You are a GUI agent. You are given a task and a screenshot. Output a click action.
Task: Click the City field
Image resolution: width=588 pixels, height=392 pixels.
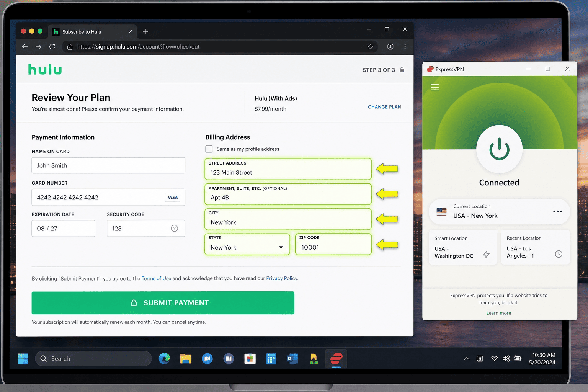288,219
